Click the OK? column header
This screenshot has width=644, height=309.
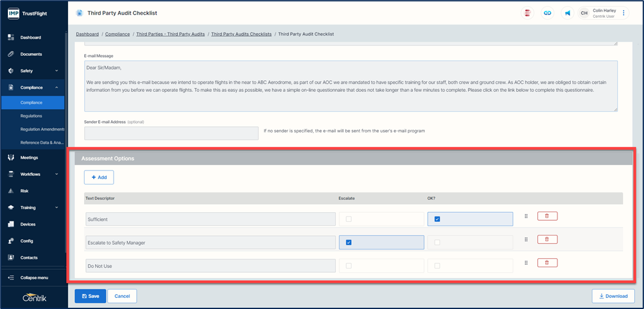[431, 198]
